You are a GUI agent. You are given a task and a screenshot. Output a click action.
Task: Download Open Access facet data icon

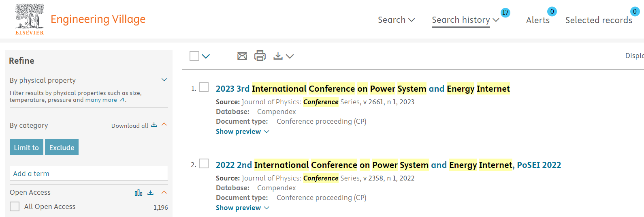[x=151, y=193]
